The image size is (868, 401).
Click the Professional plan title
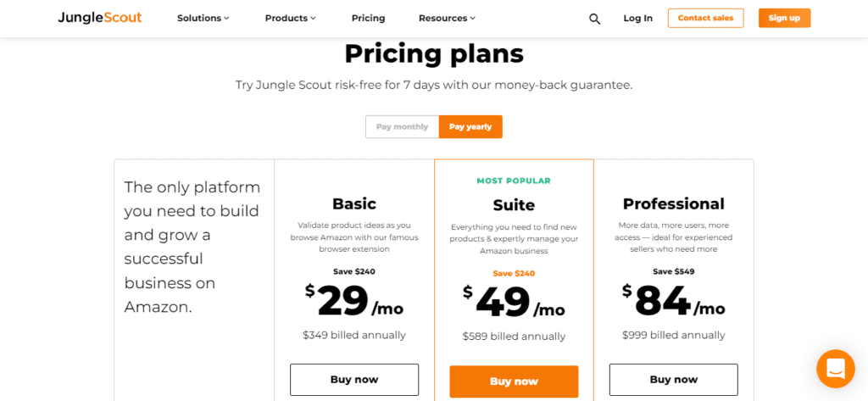click(x=674, y=203)
